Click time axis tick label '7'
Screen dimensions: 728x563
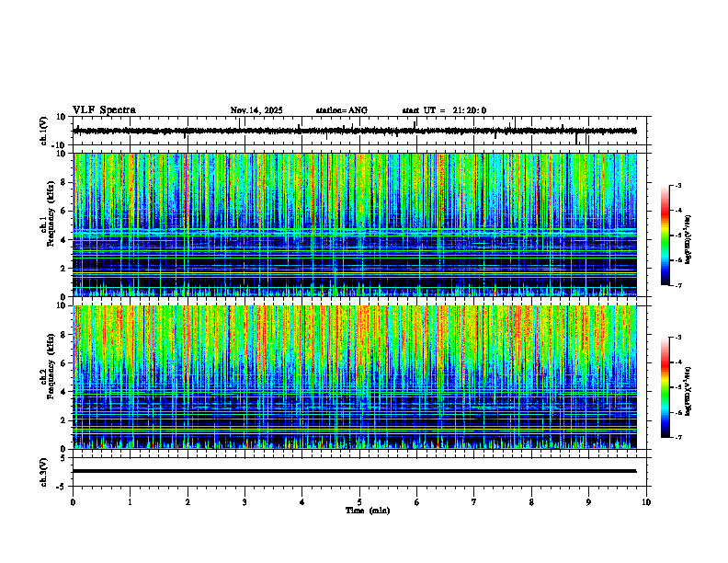coord(474,502)
